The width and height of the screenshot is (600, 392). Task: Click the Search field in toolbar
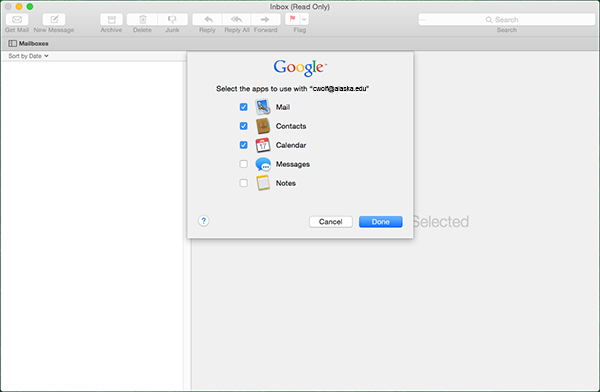click(x=507, y=20)
